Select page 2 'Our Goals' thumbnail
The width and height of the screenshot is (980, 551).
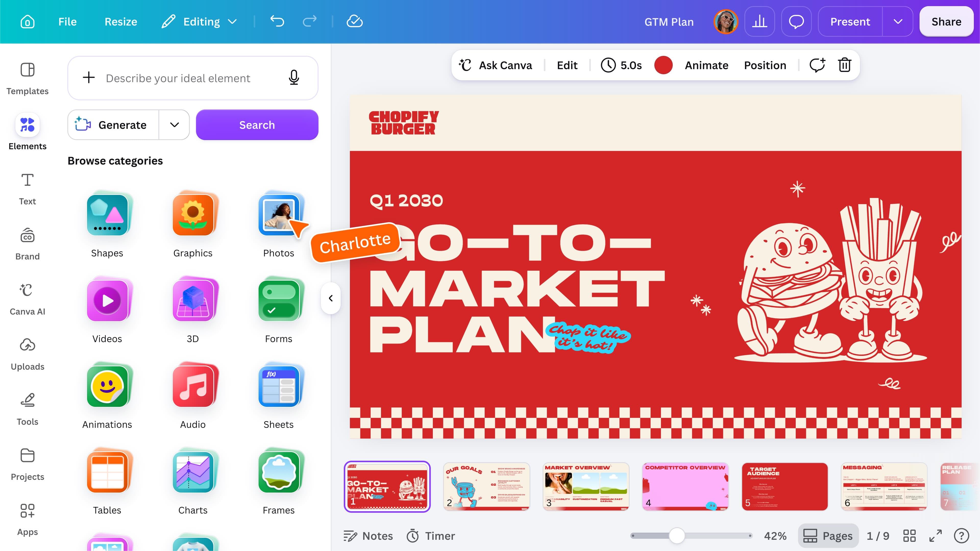point(487,486)
